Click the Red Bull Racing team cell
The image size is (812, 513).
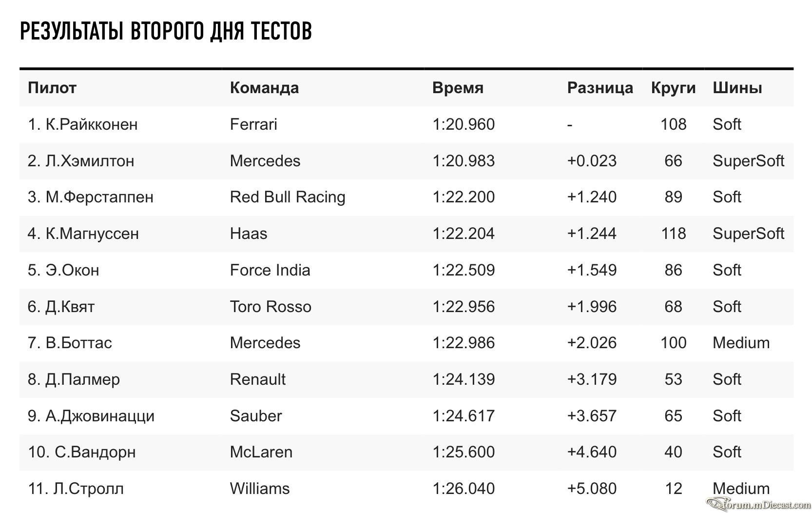click(288, 197)
